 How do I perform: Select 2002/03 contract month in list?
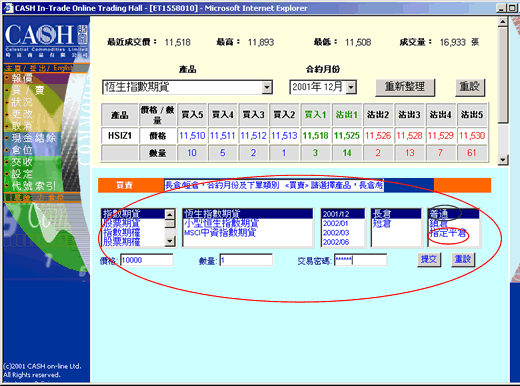click(x=336, y=233)
